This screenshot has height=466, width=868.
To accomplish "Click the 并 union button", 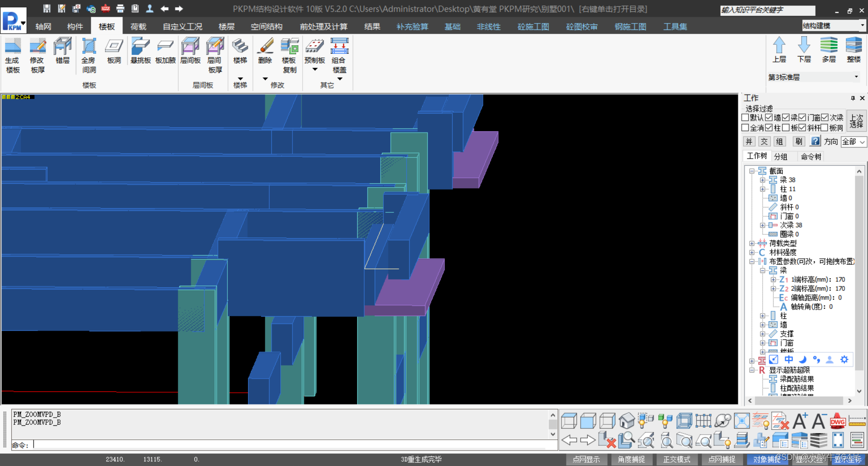I will (x=749, y=142).
